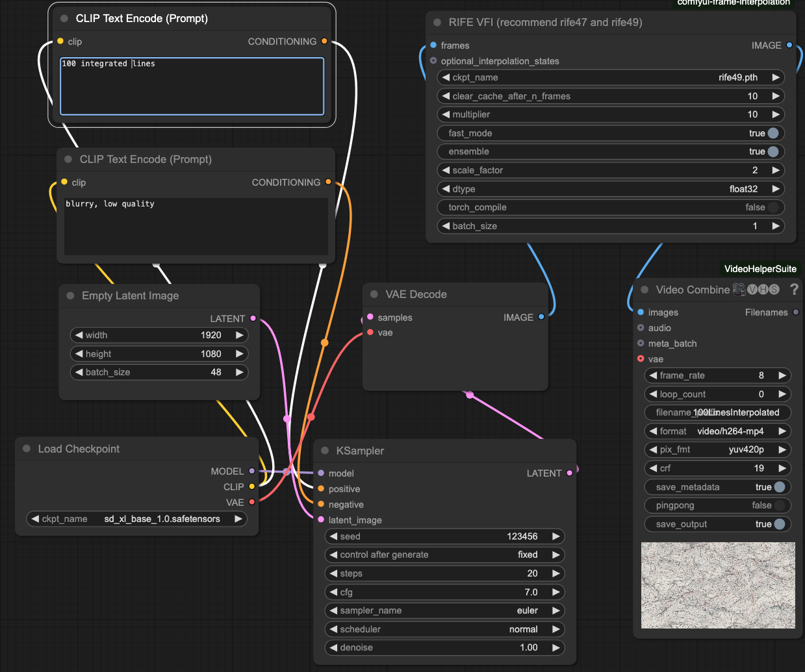The image size is (805, 672).
Task: Decrease the steps value with left arrow
Action: (333, 573)
